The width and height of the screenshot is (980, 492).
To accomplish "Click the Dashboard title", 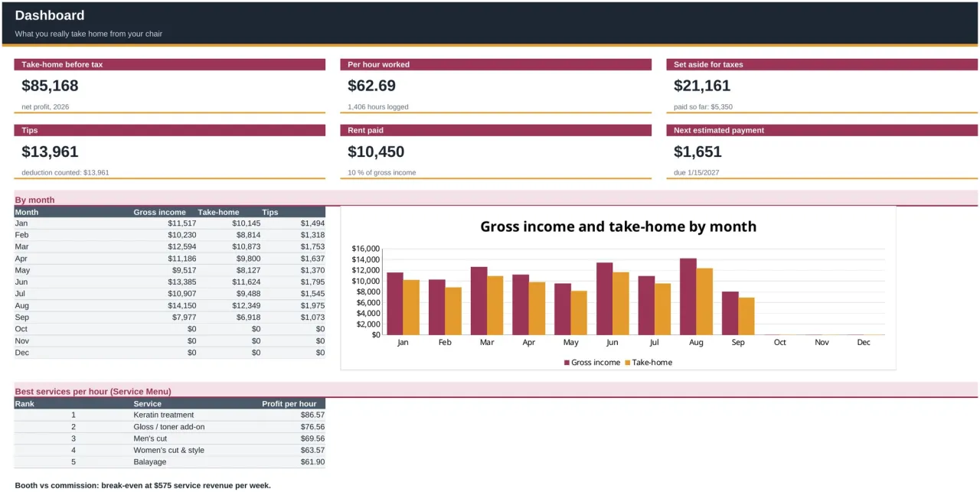I will [50, 15].
